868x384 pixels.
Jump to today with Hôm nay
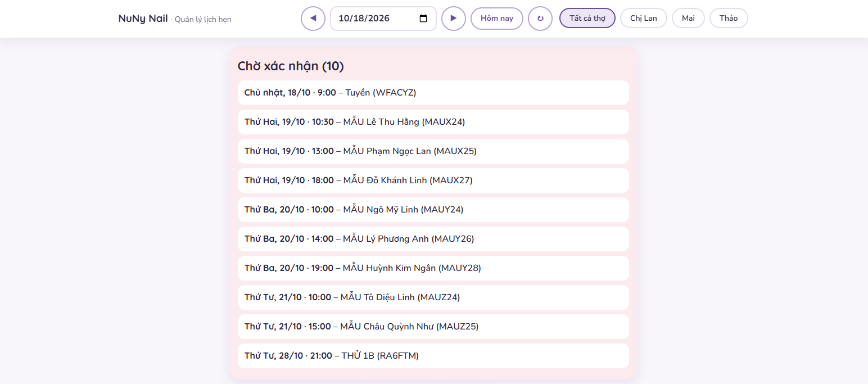point(497,19)
